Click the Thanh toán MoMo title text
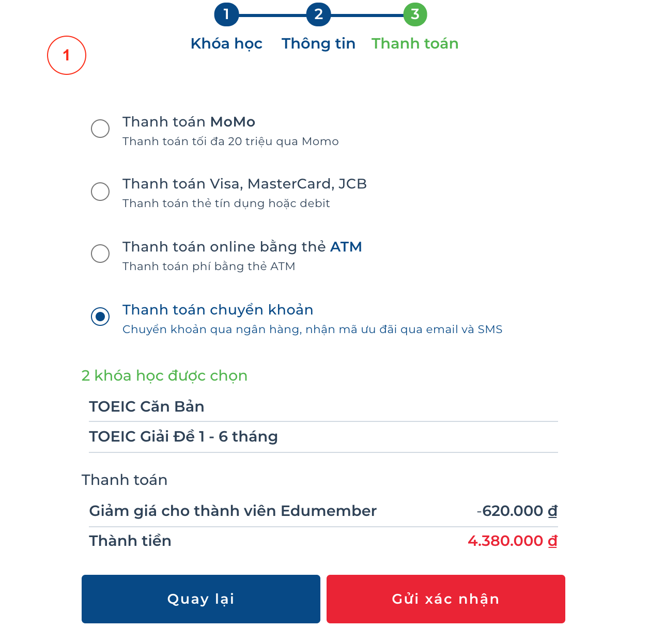 (x=189, y=122)
